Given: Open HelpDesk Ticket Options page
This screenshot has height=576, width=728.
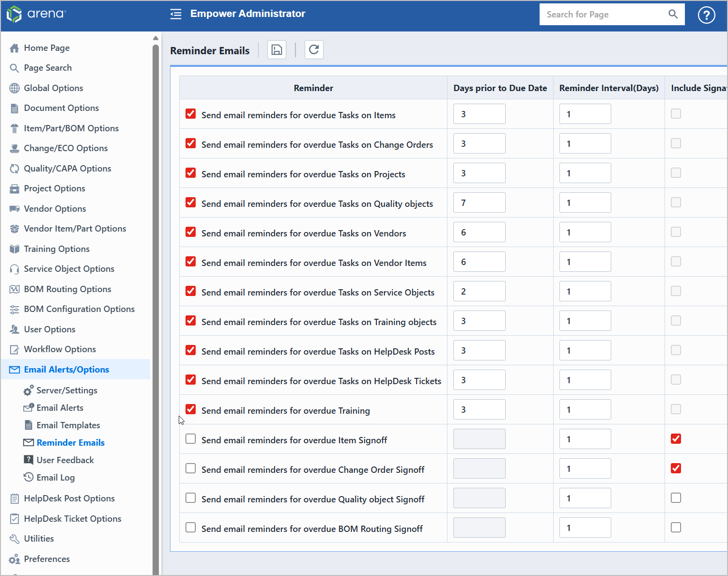Looking at the screenshot, I should pos(73,519).
